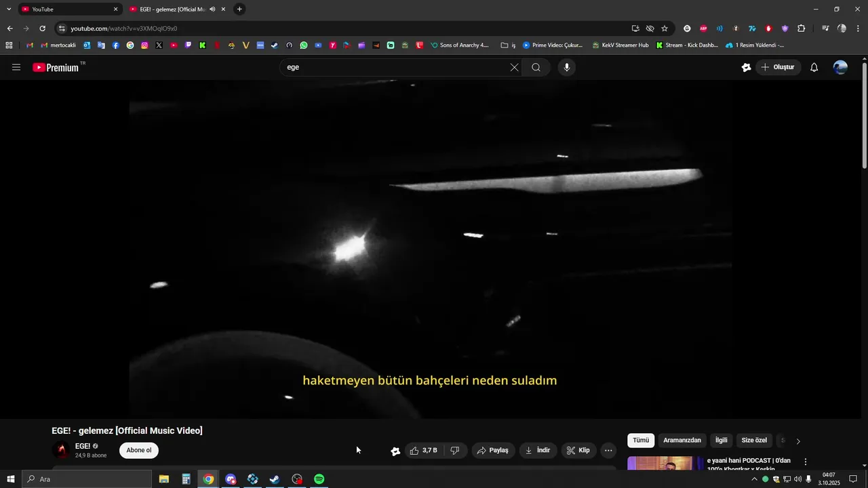Open options for the PODCAST suggested video
868x488 pixels.
tap(806, 462)
